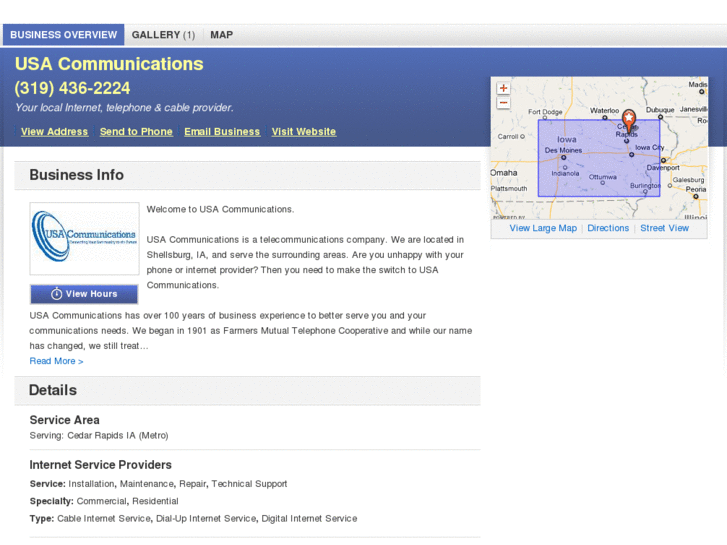Switch to the Gallery (1) tab
This screenshot has height=545, width=727.
(x=163, y=35)
